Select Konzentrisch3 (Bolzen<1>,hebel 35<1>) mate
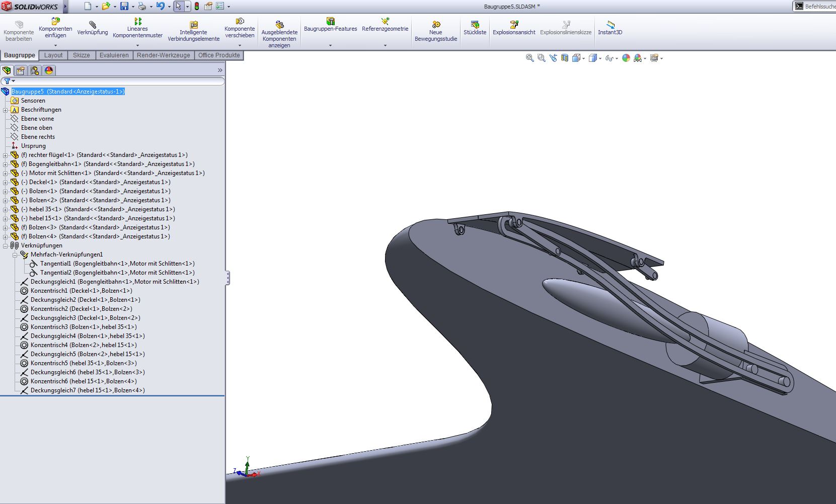 tap(83, 327)
